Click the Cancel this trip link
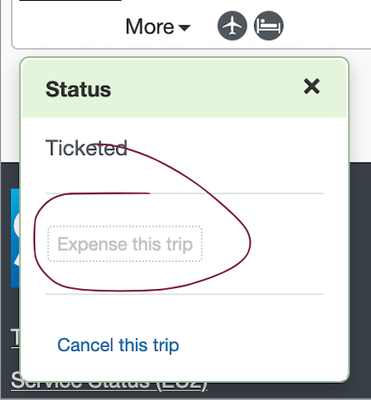Image resolution: width=371 pixels, height=400 pixels. pyautogui.click(x=118, y=345)
